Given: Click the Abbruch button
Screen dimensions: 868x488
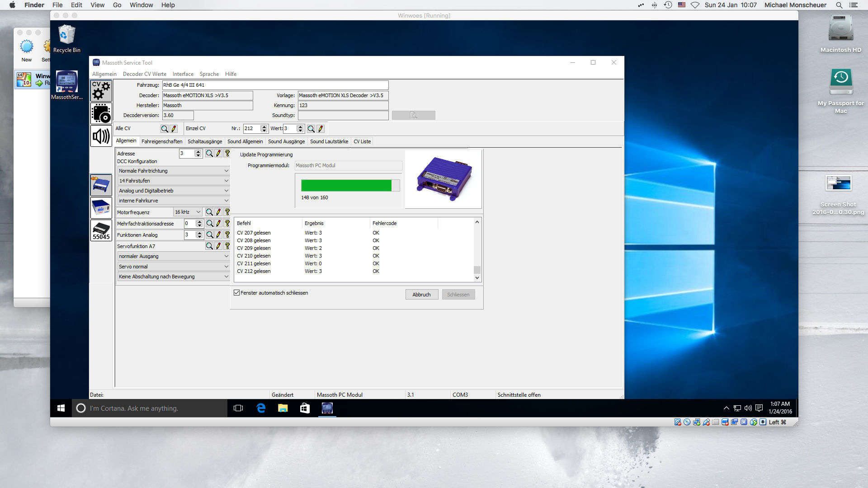Looking at the screenshot, I should coord(422,295).
